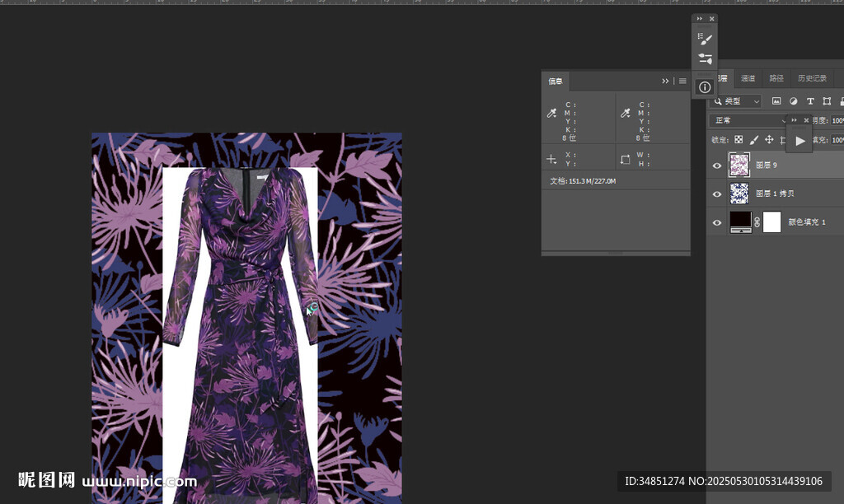Click the shape layer filter icon
844x504 pixels.
point(827,101)
